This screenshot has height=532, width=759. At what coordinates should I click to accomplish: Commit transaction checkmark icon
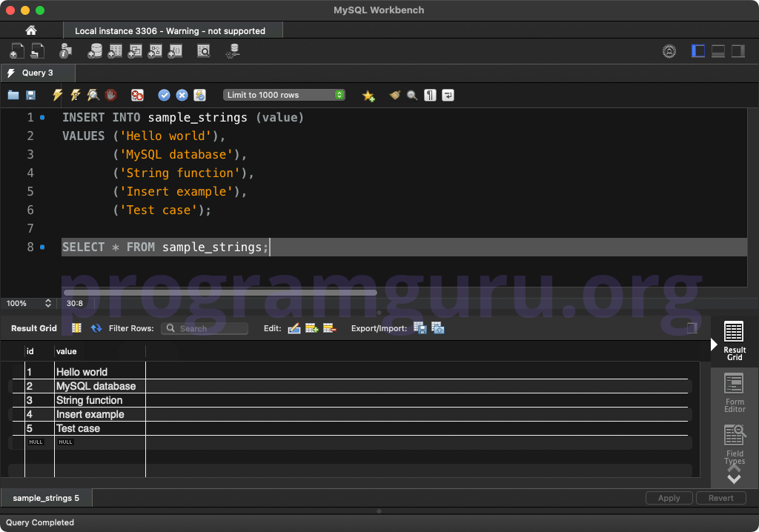164,95
